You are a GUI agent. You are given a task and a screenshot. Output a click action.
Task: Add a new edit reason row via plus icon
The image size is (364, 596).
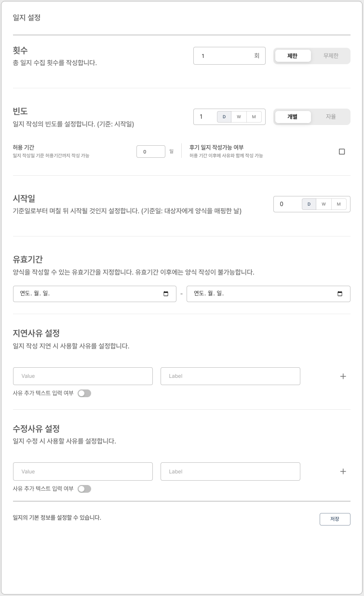coord(343,471)
